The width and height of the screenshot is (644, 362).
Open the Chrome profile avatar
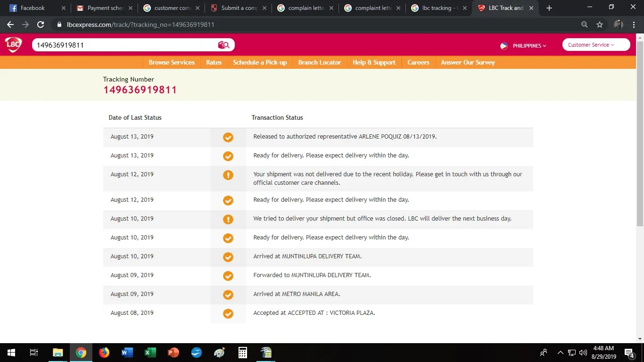pos(619,25)
